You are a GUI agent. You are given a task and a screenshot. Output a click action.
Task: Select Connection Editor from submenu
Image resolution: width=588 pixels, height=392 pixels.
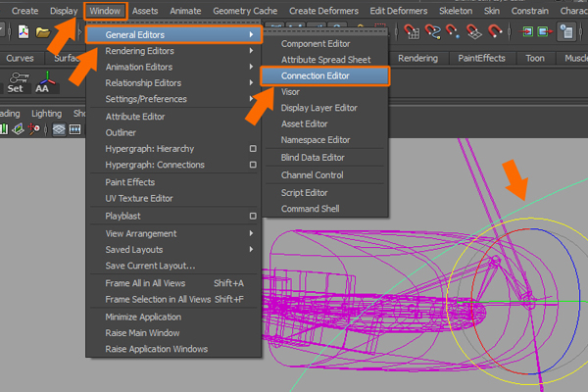[325, 76]
